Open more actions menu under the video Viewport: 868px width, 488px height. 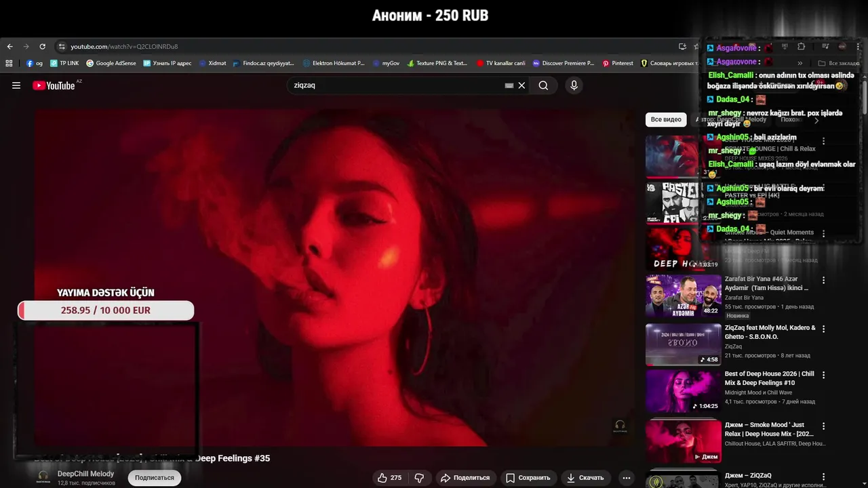627,478
